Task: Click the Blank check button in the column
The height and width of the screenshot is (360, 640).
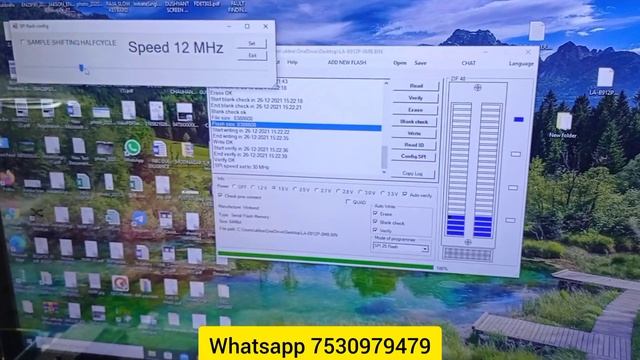Action: 414,122
